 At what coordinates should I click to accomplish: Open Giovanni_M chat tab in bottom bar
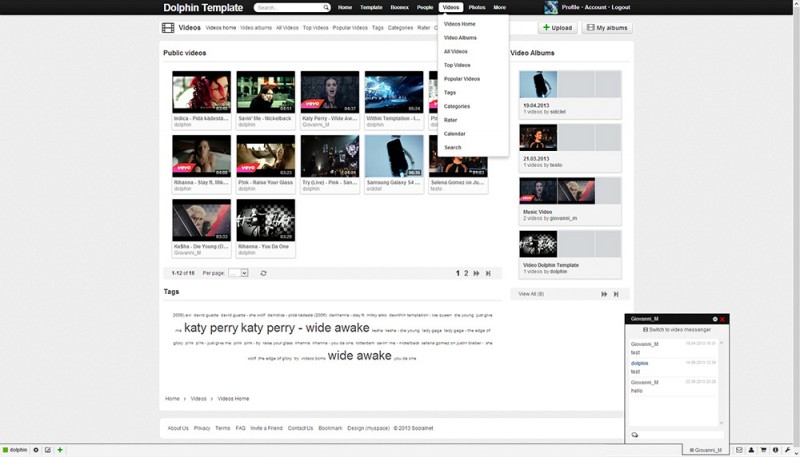click(x=706, y=450)
